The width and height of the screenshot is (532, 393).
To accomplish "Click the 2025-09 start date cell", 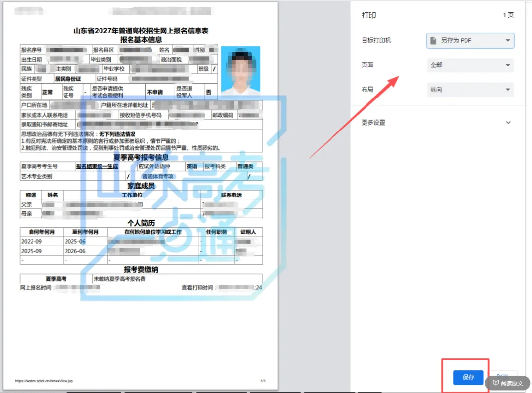I will [x=31, y=251].
